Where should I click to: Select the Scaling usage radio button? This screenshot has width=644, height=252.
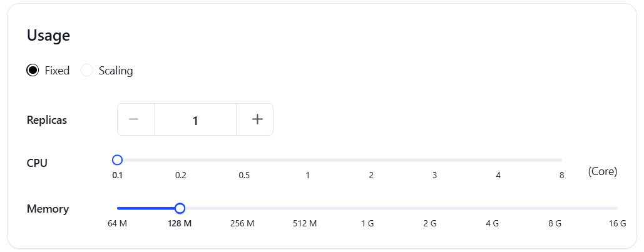click(87, 70)
